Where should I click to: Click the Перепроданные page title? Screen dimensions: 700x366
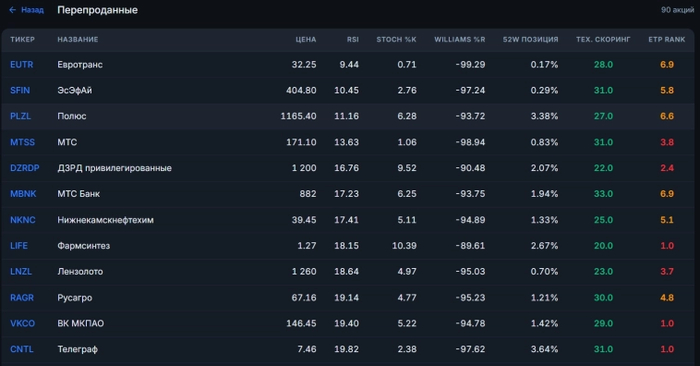click(97, 10)
